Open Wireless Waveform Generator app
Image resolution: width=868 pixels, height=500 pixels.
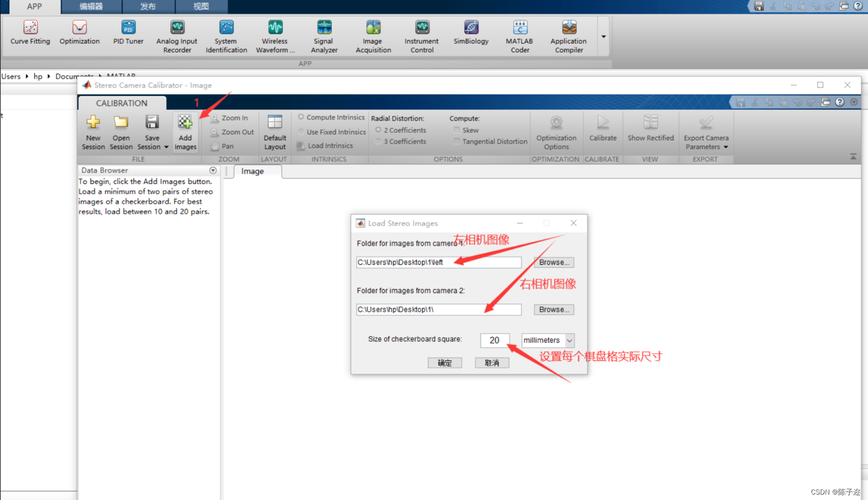pos(275,37)
